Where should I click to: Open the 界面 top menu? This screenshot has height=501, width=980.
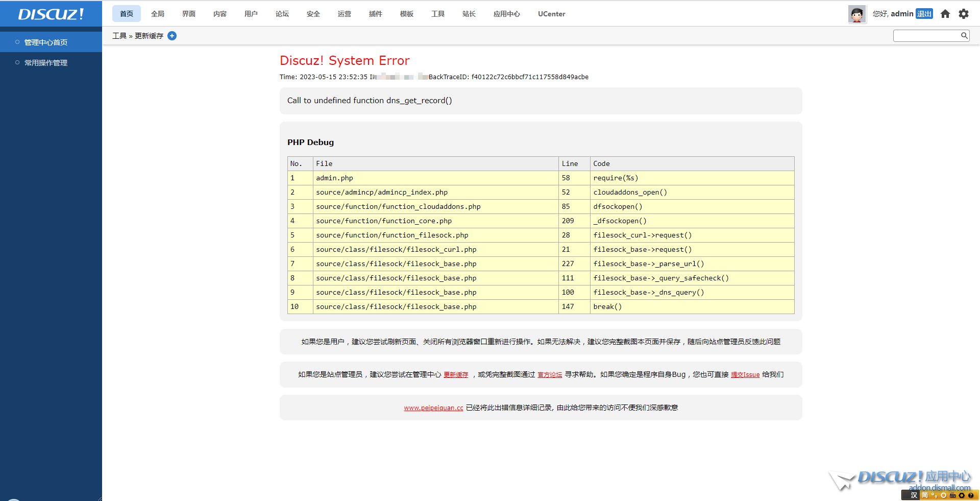coord(189,14)
